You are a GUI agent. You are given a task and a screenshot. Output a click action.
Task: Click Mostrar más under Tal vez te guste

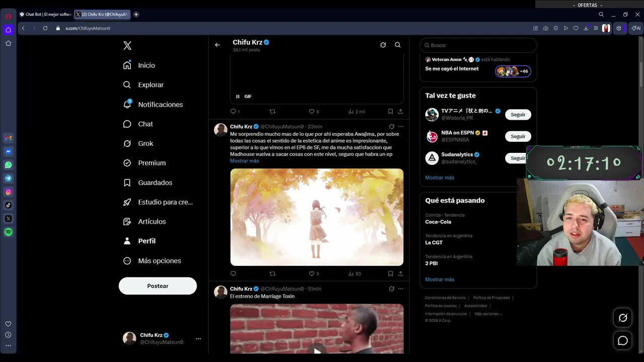click(440, 177)
